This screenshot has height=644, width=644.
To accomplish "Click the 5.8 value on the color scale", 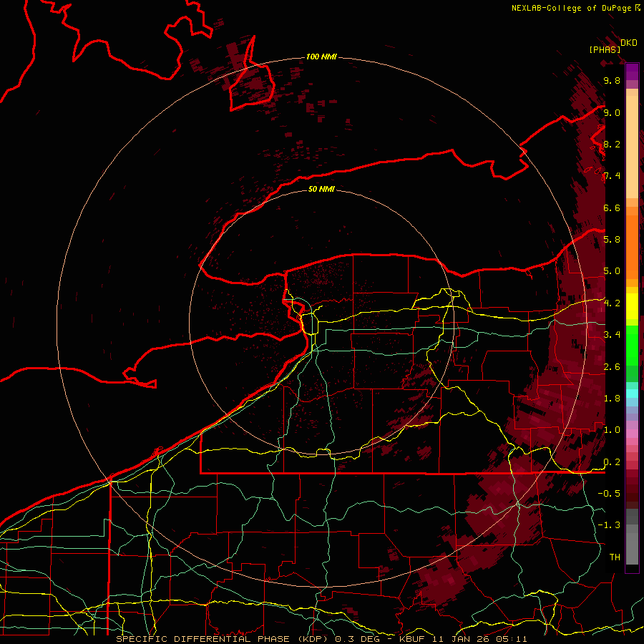I will coord(612,240).
